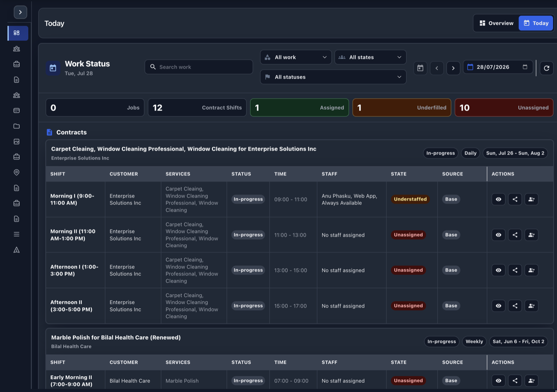
Task: Open the All work dropdown
Action: 296,57
